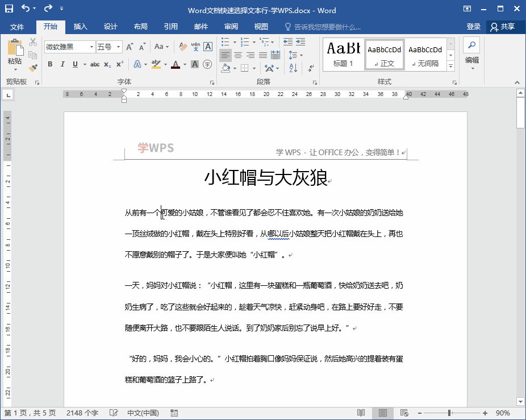Switch to the 插入 ribbon tab
526x420 pixels.
tap(81, 26)
